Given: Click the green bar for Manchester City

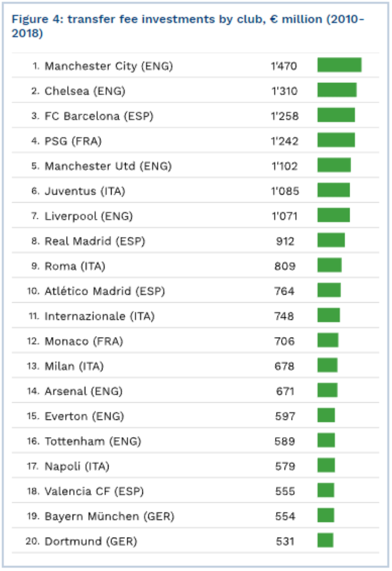Looking at the screenshot, I should [339, 65].
